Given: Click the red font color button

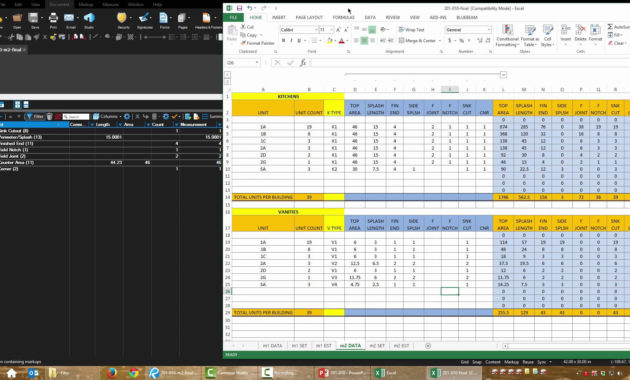Looking at the screenshot, I should tap(342, 41).
